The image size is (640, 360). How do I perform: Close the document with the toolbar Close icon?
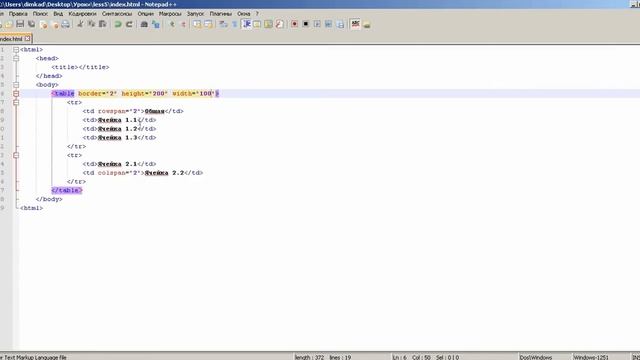[x=43, y=24]
